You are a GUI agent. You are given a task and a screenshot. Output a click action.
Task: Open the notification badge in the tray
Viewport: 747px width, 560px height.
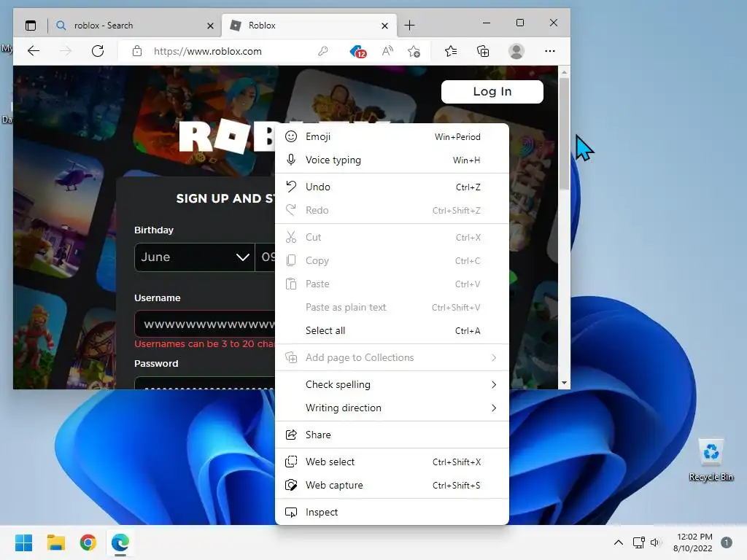tap(727, 542)
